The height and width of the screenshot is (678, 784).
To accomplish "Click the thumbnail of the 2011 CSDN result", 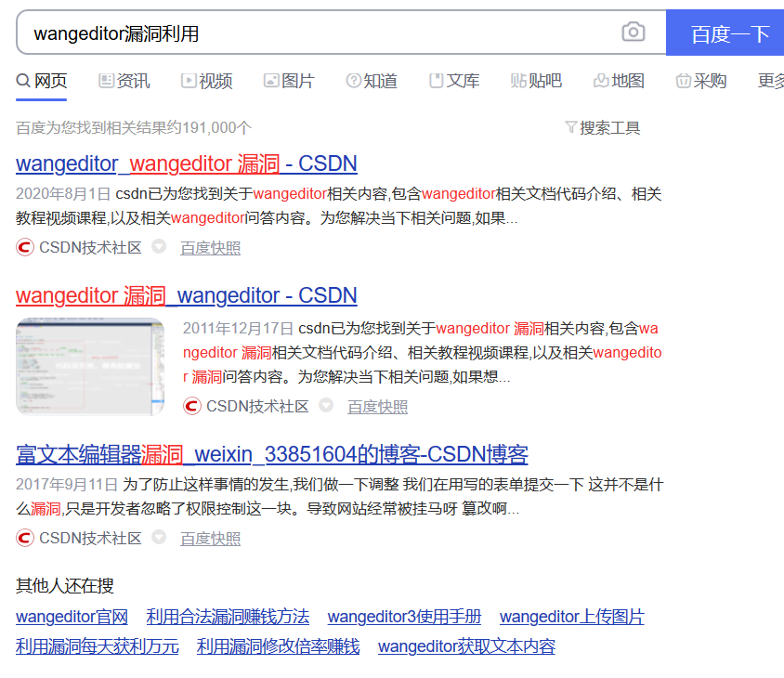I will click(90, 367).
